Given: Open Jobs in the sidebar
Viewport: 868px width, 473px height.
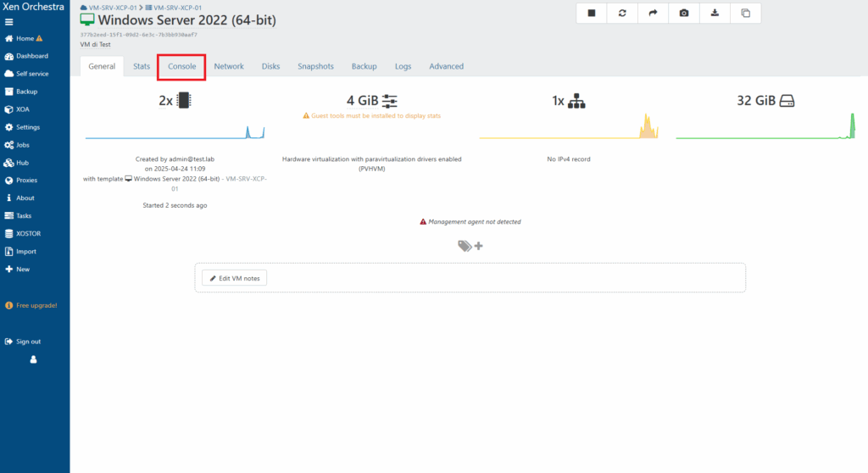Looking at the screenshot, I should point(17,145).
